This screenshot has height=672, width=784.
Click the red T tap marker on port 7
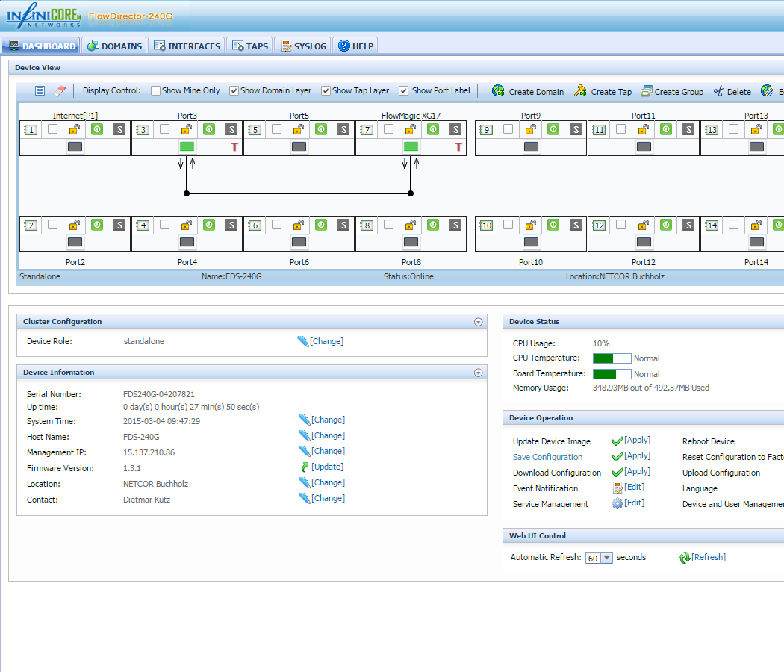coord(458,147)
